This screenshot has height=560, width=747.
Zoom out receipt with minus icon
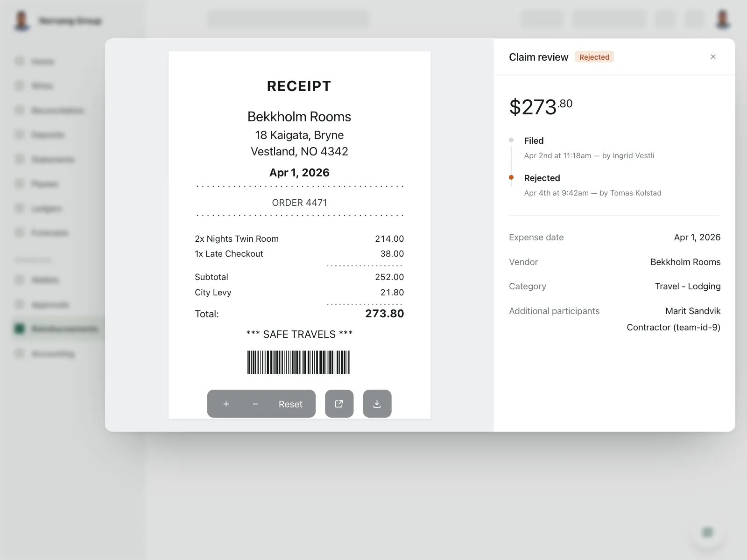point(255,404)
